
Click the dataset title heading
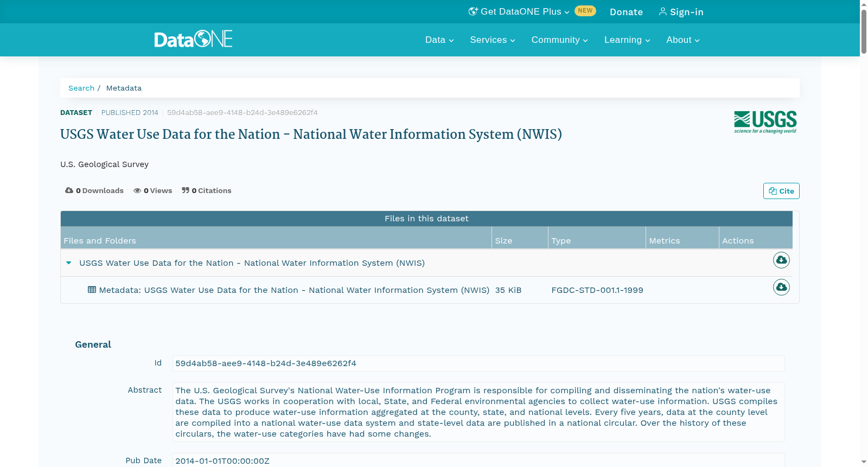pos(311,135)
